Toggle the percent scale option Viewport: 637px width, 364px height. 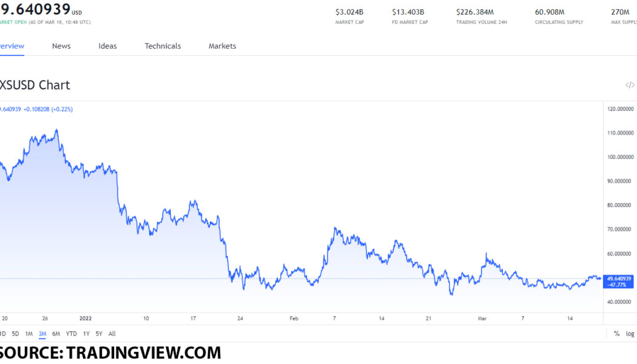(x=616, y=334)
